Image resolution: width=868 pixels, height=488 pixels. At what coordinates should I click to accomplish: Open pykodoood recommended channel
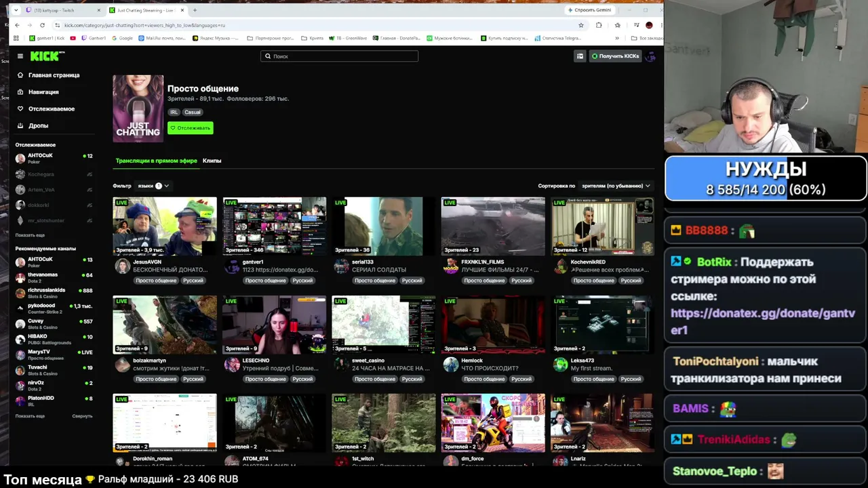tap(54, 308)
